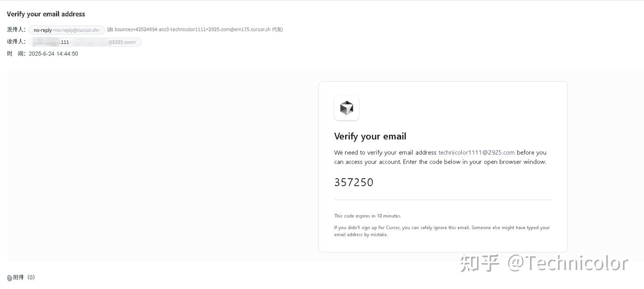Click the 2025-6-24 14:44:50 timestamp
Screen dimensions: 644x289
pos(53,54)
